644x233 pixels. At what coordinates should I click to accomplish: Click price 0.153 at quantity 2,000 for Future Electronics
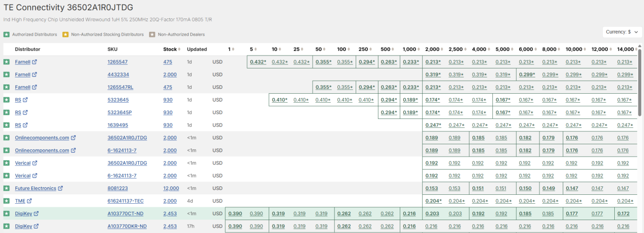[431, 188]
